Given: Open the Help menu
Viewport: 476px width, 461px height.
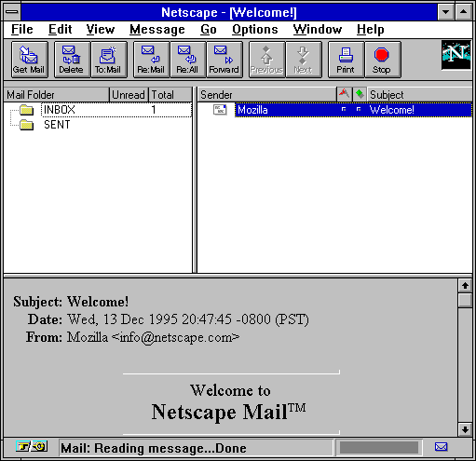Looking at the screenshot, I should [x=371, y=30].
